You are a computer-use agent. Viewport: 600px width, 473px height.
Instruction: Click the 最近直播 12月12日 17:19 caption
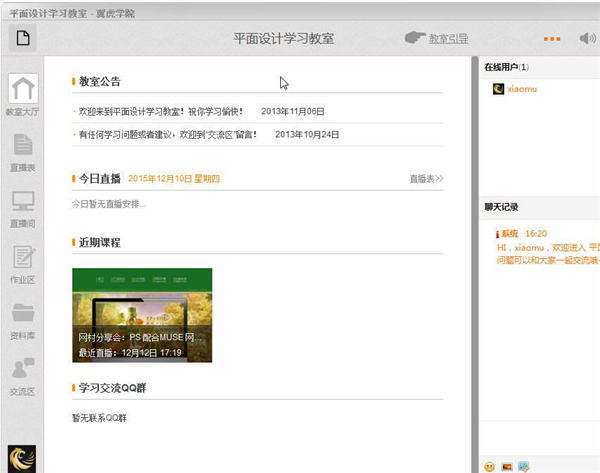click(x=130, y=352)
